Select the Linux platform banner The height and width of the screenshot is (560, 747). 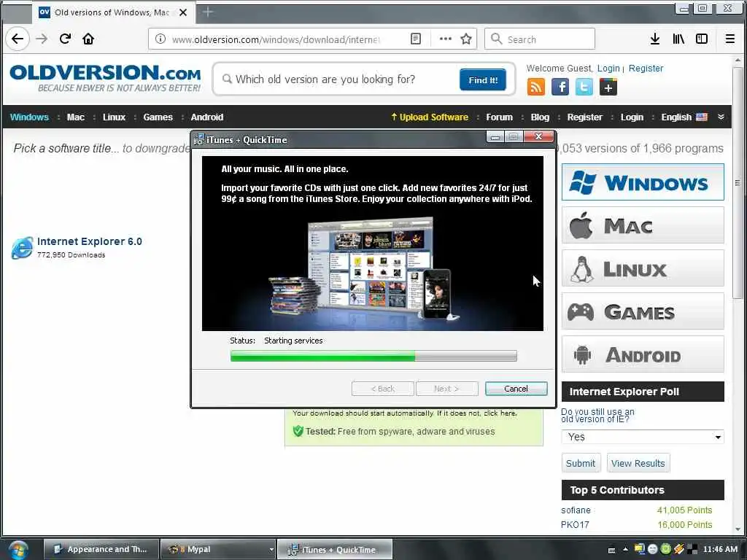click(643, 268)
